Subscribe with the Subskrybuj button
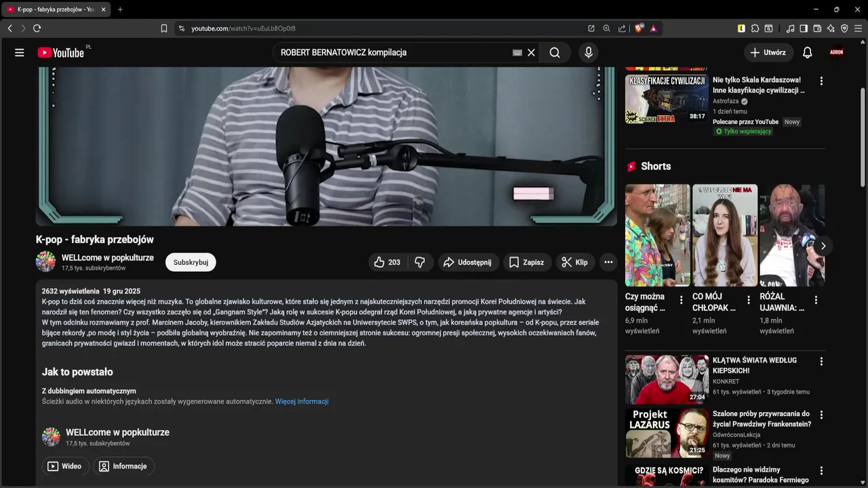The width and height of the screenshot is (868, 488). pos(191,262)
